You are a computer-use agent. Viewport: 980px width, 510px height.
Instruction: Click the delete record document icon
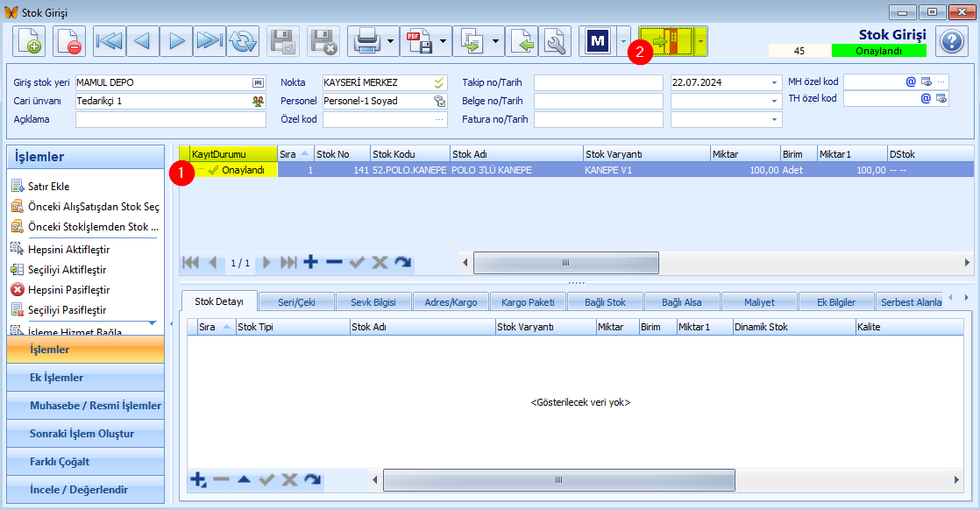(69, 42)
